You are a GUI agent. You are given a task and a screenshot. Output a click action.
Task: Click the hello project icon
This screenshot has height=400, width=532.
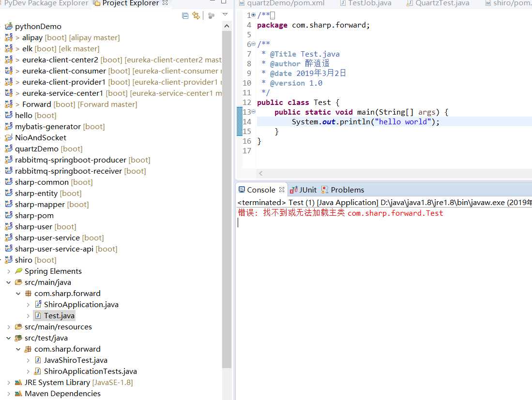9,115
